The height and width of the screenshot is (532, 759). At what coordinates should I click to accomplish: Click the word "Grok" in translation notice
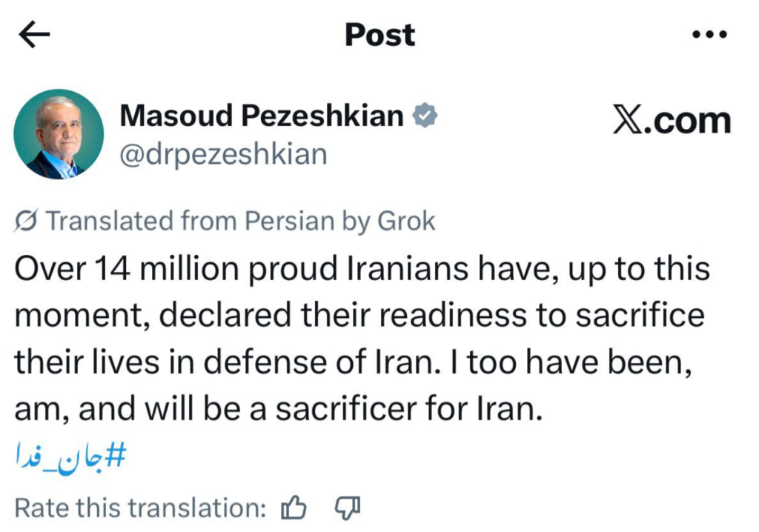pyautogui.click(x=406, y=221)
